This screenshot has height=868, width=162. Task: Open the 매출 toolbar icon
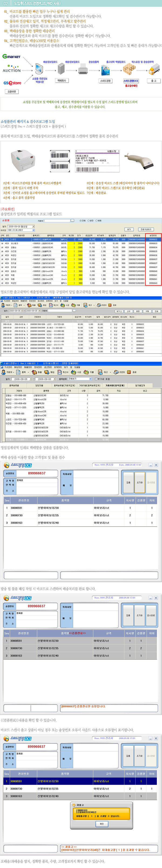pos(31,305)
